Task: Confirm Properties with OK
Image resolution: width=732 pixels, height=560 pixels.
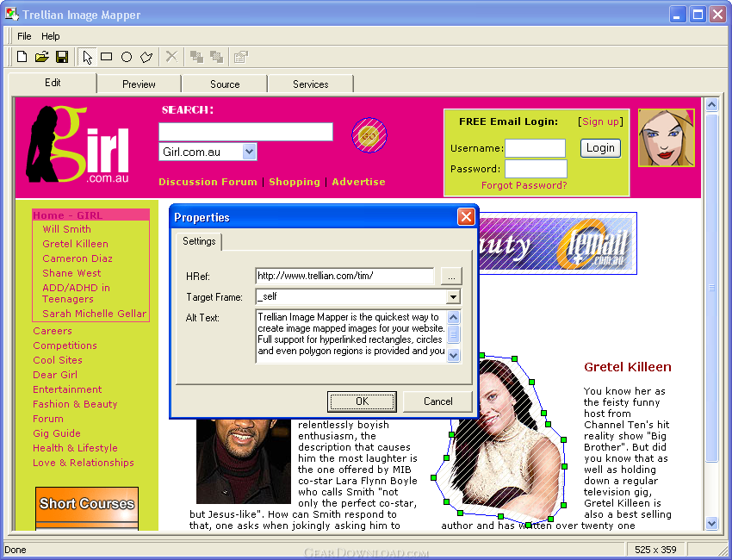Action: pos(362,401)
